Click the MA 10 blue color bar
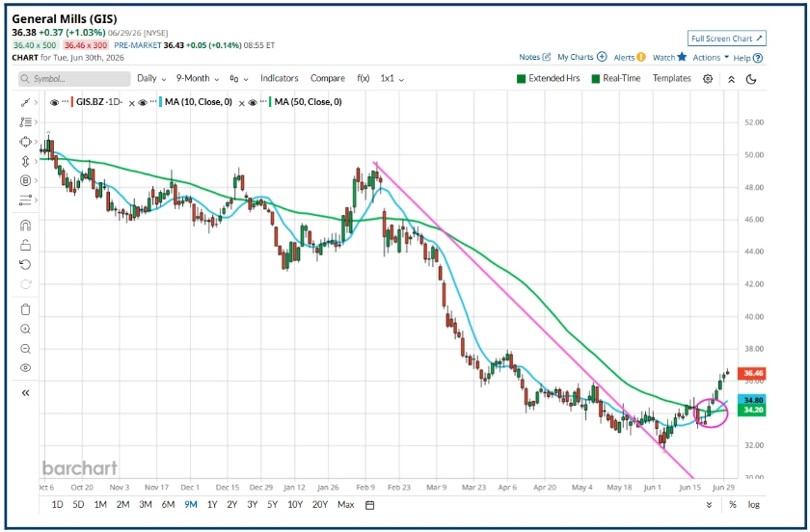The width and height of the screenshot is (810, 532). (x=161, y=102)
